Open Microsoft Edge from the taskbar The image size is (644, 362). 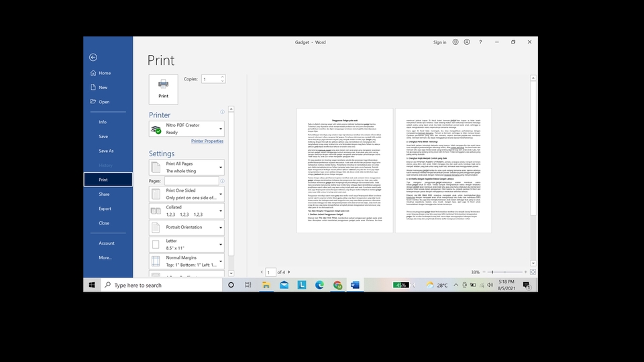(x=319, y=285)
